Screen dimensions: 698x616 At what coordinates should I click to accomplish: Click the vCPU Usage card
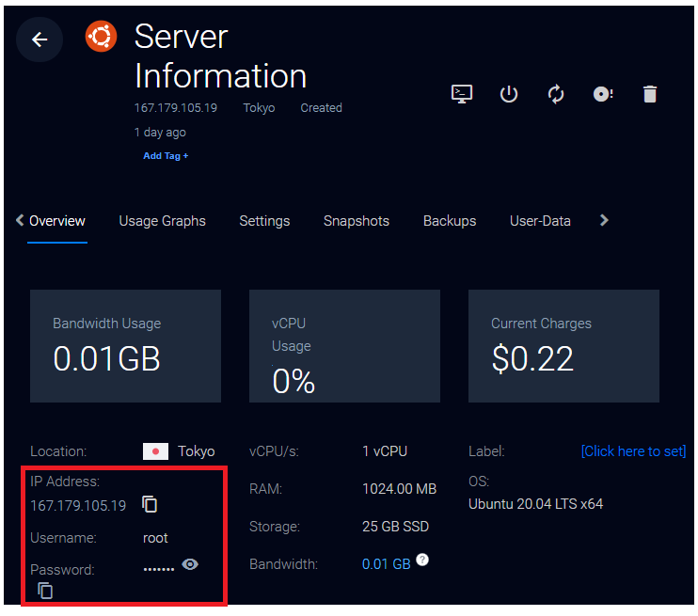pyautogui.click(x=344, y=346)
